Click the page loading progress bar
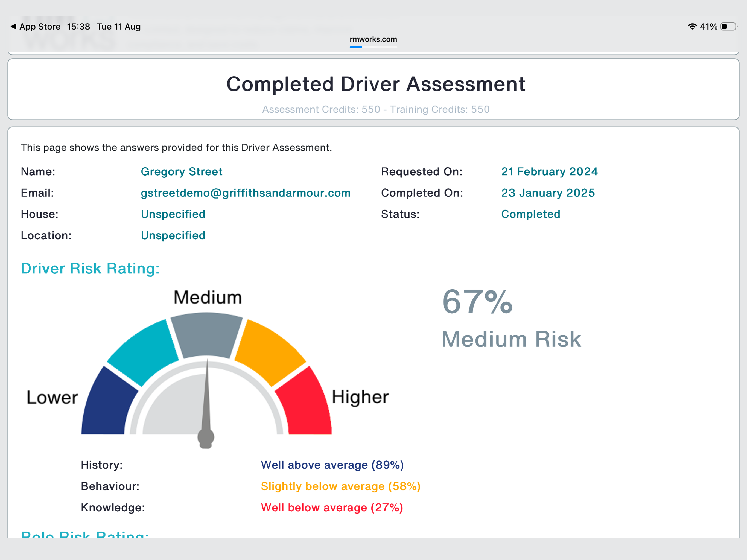This screenshot has height=560, width=747. click(x=373, y=47)
